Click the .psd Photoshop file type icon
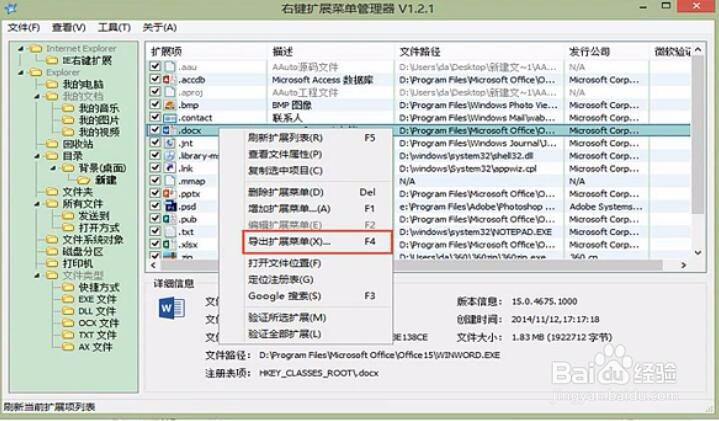719x421 pixels. click(x=170, y=206)
